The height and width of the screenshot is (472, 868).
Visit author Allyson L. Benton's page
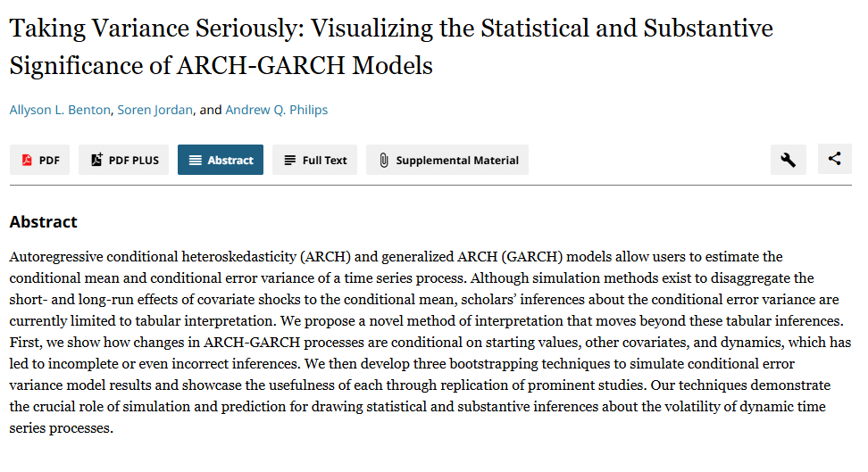coord(61,110)
